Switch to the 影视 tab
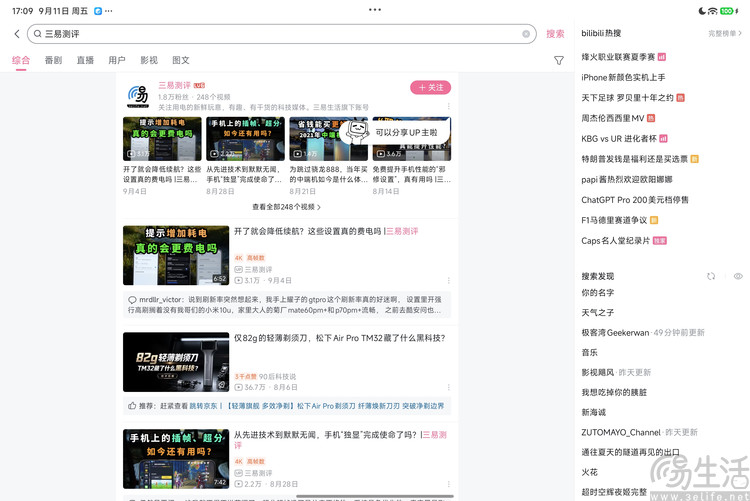The width and height of the screenshot is (750, 501). pos(149,60)
